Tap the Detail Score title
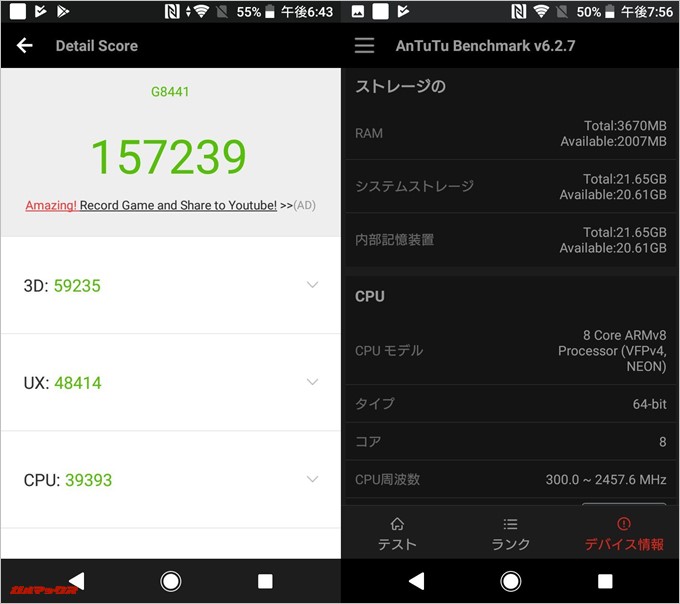680x604 pixels. [97, 46]
